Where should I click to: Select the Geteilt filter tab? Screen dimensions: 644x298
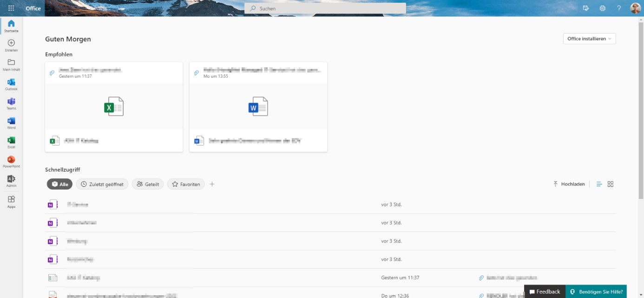[x=148, y=184]
